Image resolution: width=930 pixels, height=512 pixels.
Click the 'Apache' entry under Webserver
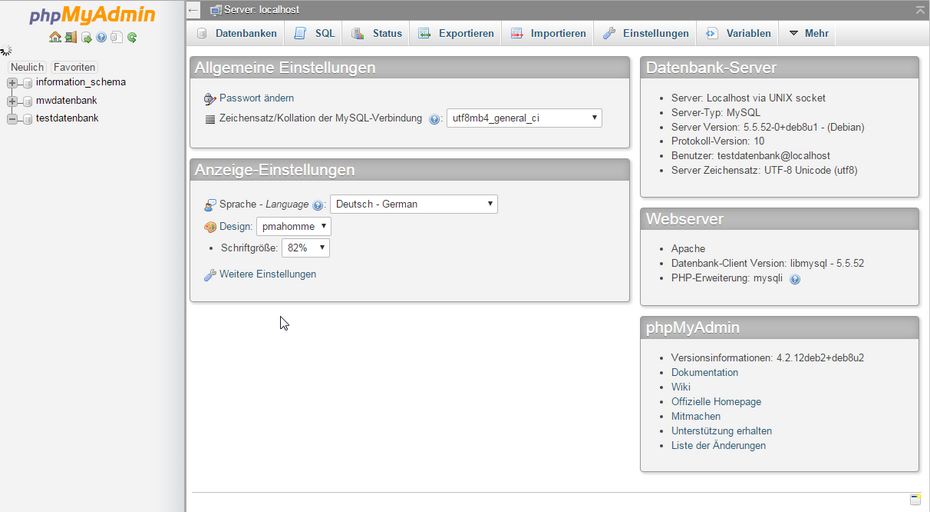click(688, 249)
